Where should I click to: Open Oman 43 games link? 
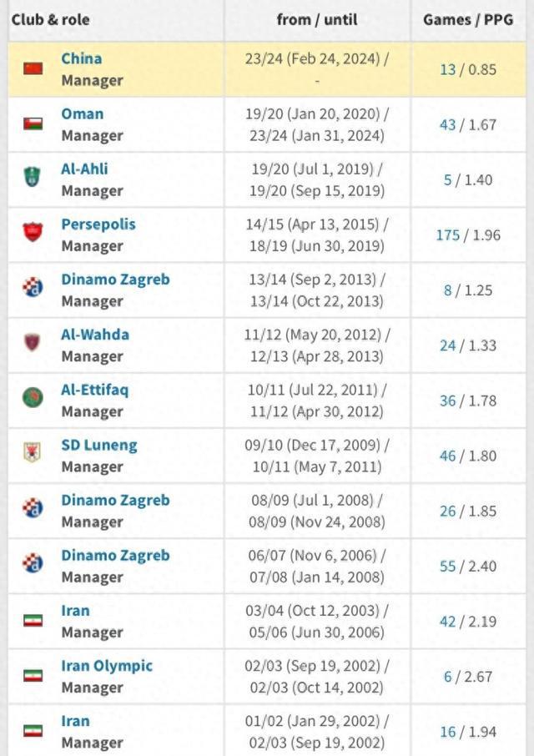pos(448,124)
